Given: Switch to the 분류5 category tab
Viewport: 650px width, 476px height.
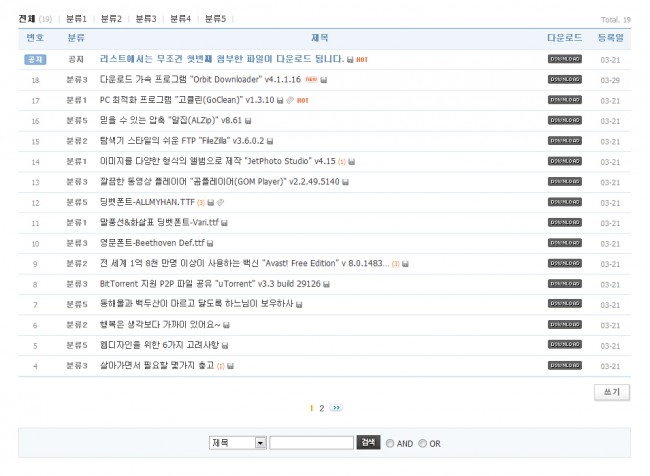Looking at the screenshot, I should tap(216, 19).
